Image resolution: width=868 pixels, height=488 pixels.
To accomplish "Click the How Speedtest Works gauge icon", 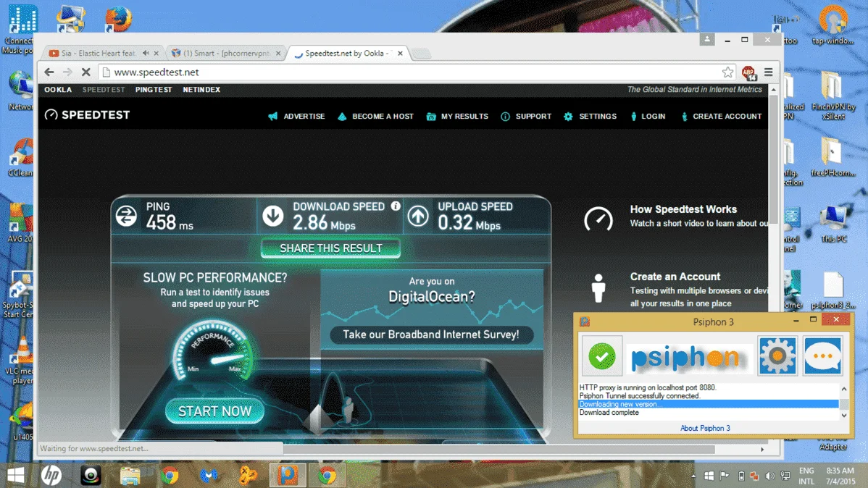I will point(598,219).
